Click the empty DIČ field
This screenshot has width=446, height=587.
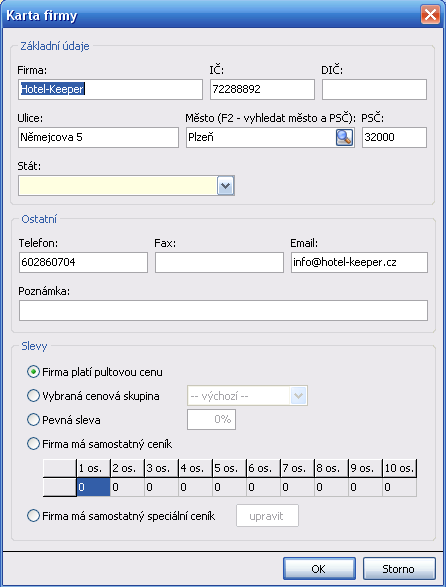click(x=374, y=89)
